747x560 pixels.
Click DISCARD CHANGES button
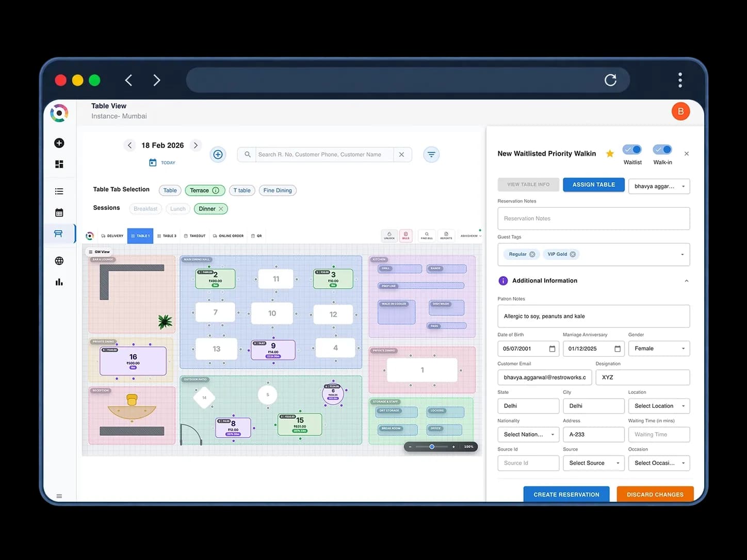click(x=655, y=494)
